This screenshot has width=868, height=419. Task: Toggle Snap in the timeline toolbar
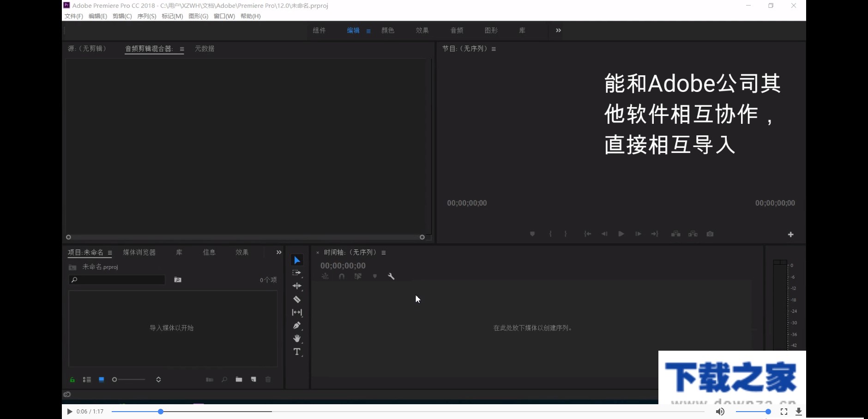(342, 276)
